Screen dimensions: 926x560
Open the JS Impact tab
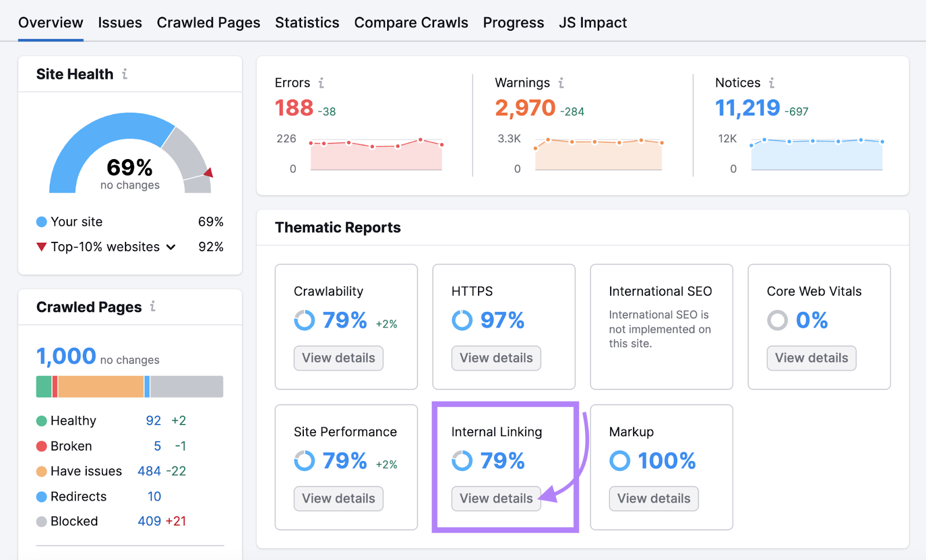point(593,23)
